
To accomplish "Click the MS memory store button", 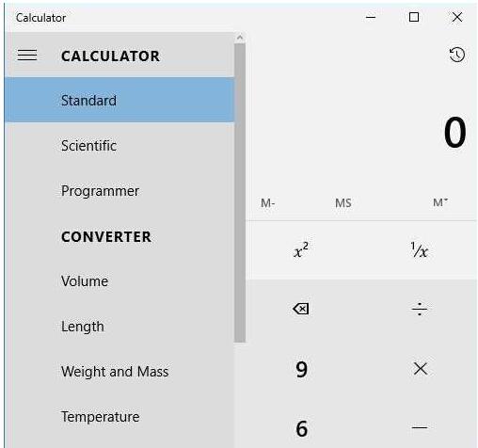I will click(x=343, y=203).
